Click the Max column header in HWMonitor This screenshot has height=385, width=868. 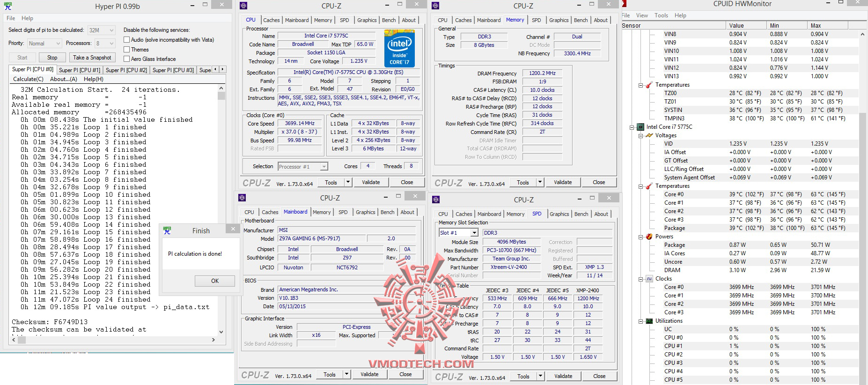click(827, 25)
